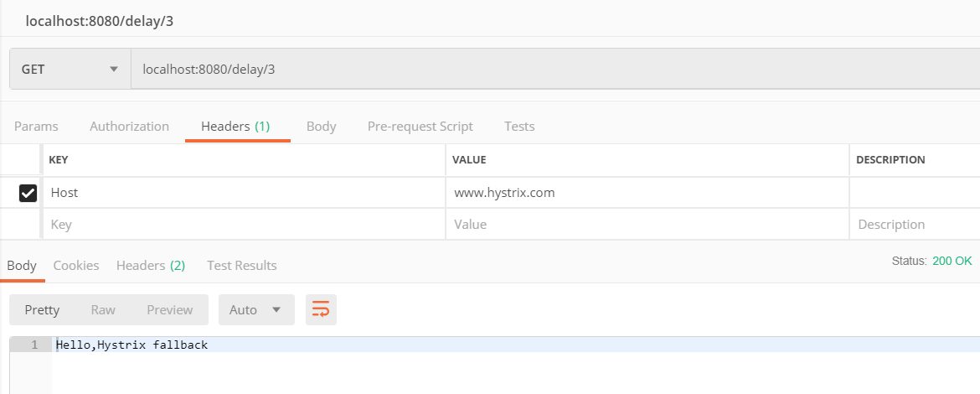Image resolution: width=980 pixels, height=394 pixels.
Task: Go to Pre-request Script tab
Action: [420, 127]
